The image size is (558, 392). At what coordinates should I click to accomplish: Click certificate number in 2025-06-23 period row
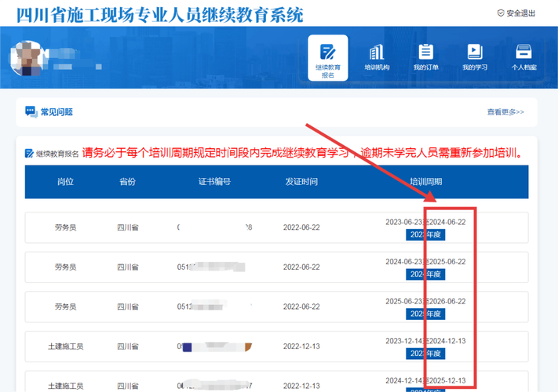[214, 307]
